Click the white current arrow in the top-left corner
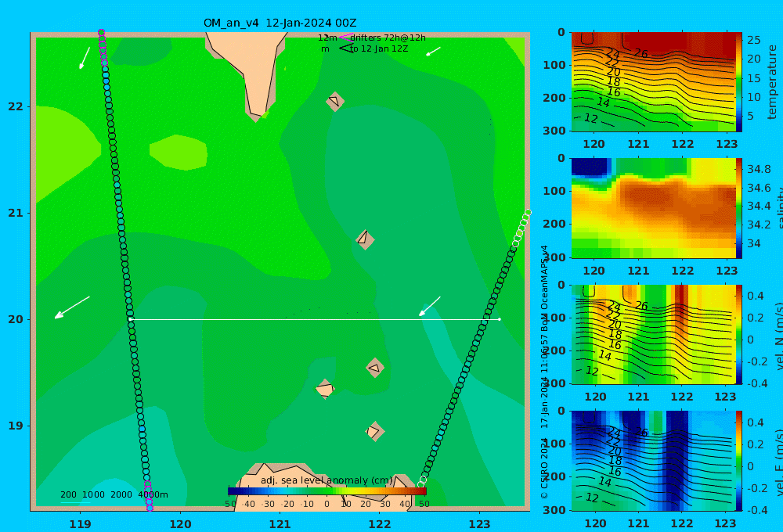Viewport: 783px width, 532px height. (x=85, y=58)
